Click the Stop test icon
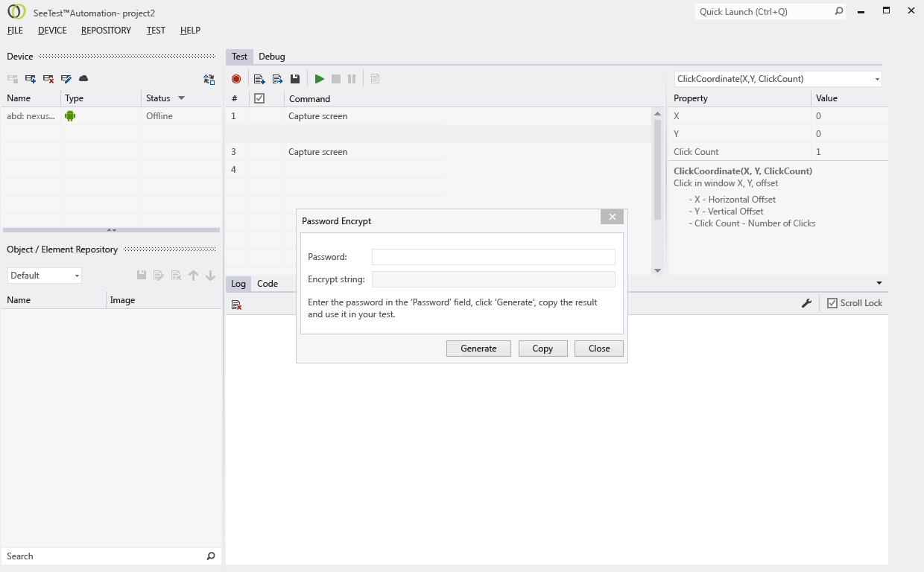The height and width of the screenshot is (572, 924). [336, 79]
